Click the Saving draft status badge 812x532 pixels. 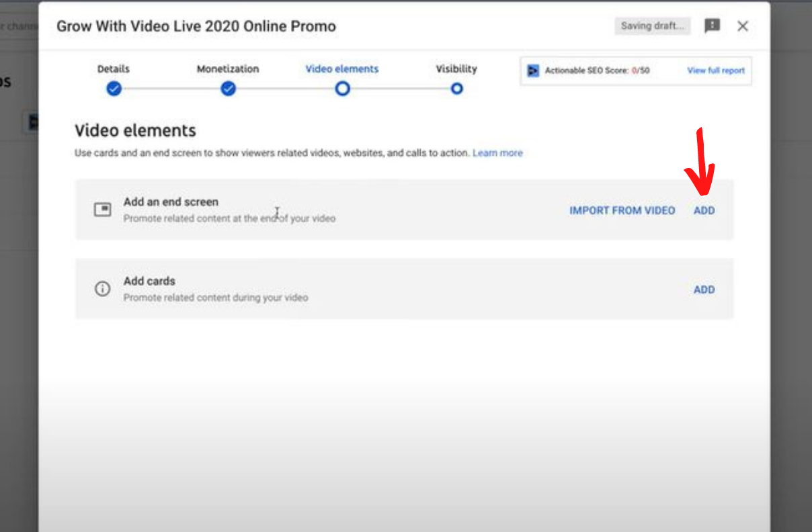point(652,26)
